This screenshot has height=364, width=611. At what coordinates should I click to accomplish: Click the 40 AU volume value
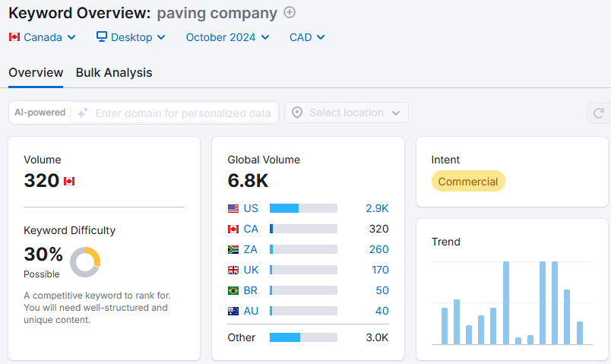pos(381,311)
